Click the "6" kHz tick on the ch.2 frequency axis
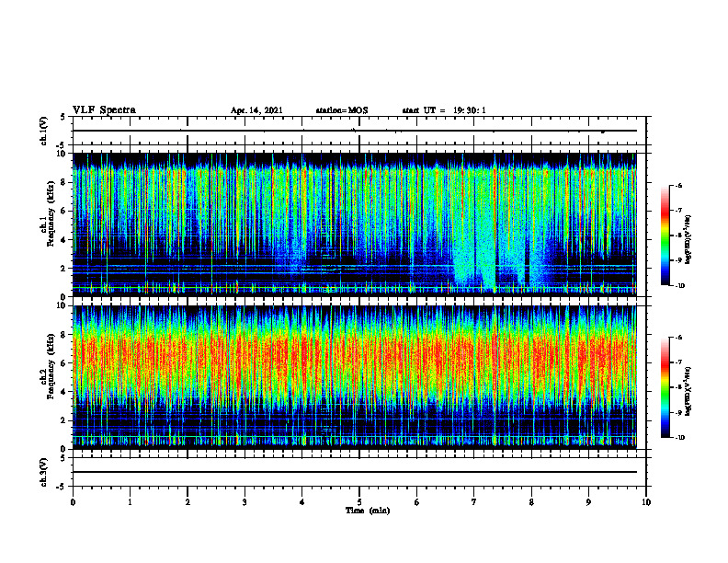The width and height of the screenshot is (728, 563). 64,363
